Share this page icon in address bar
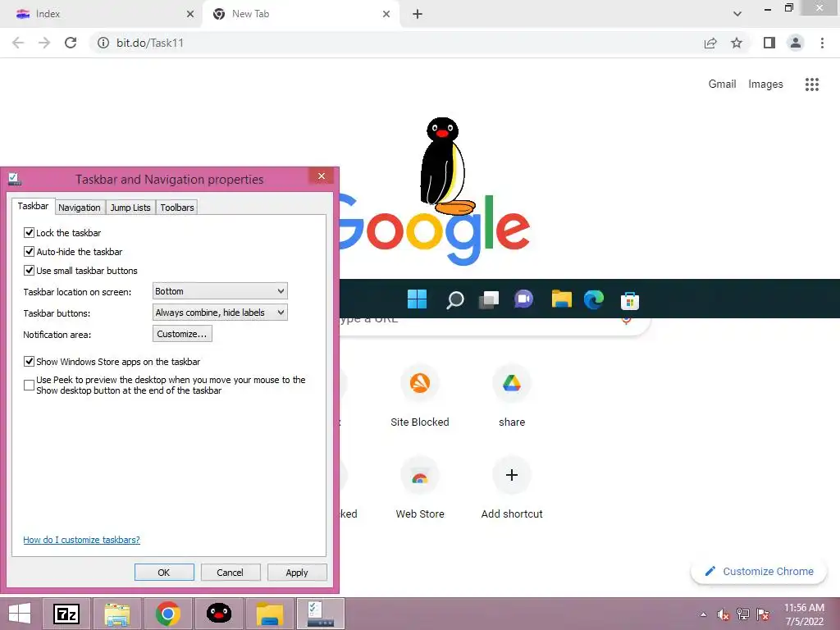 710,43
